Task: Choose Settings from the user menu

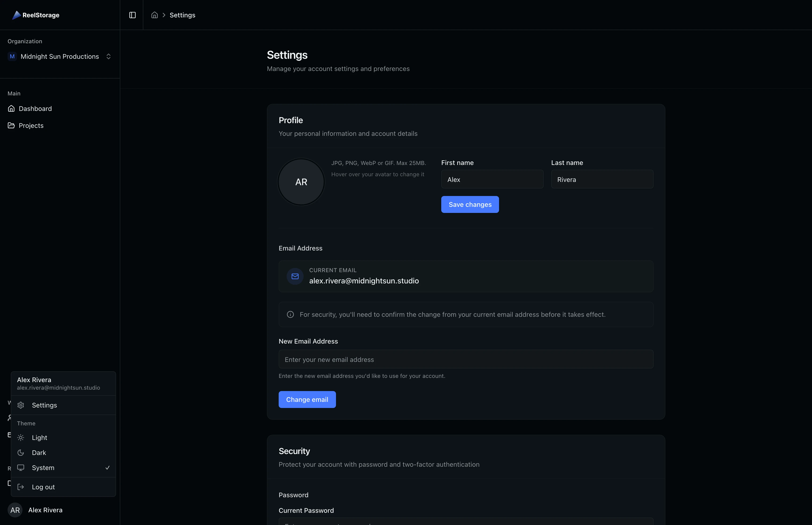Action: [44, 405]
